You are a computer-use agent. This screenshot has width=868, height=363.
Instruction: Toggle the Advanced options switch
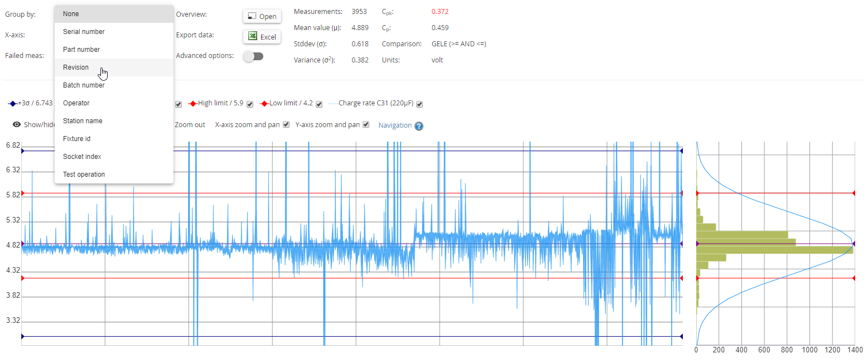253,56
